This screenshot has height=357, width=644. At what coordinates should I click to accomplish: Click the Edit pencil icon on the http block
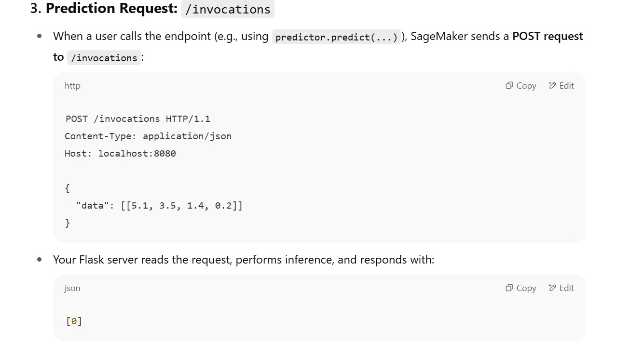(552, 86)
